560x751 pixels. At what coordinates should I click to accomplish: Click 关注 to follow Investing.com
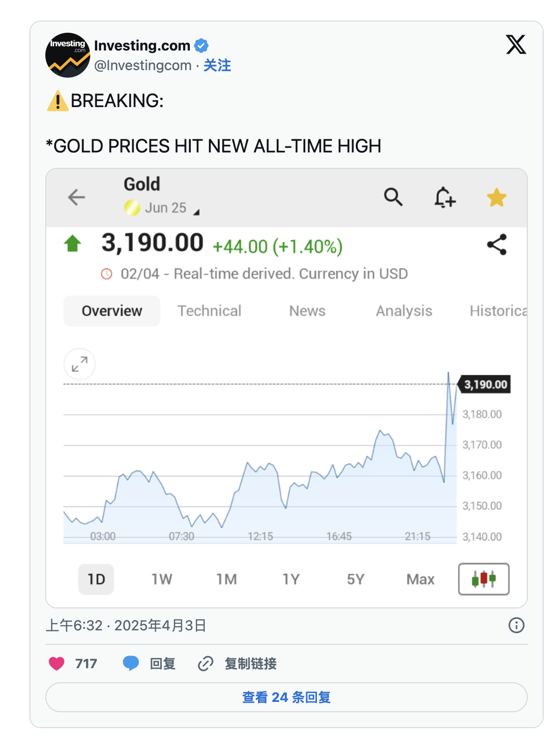[x=217, y=65]
